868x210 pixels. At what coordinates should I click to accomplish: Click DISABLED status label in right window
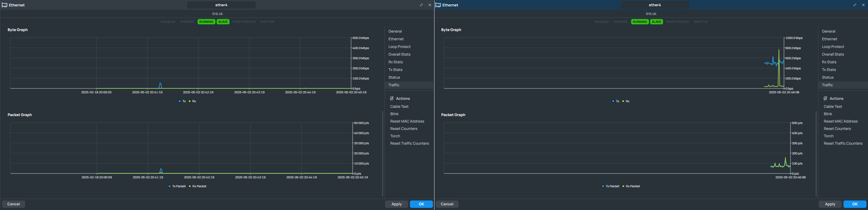tap(602, 22)
